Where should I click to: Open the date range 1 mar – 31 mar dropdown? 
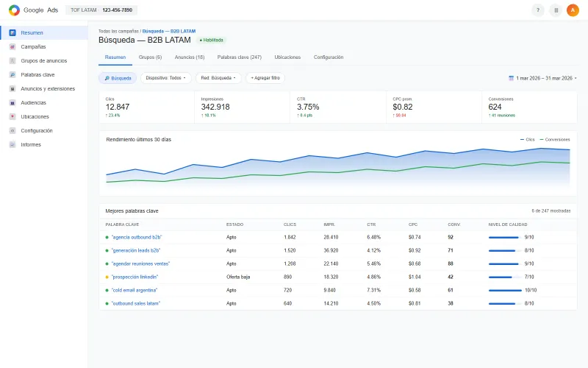pos(542,78)
